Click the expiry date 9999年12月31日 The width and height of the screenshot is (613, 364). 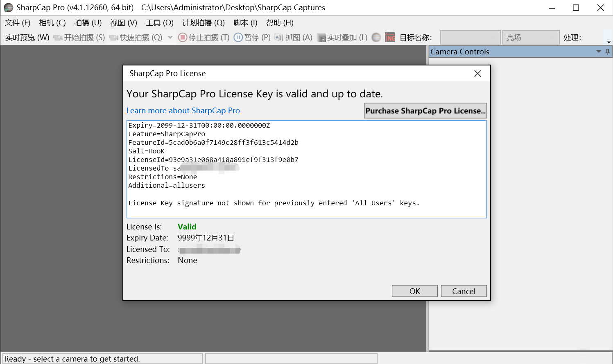(206, 238)
